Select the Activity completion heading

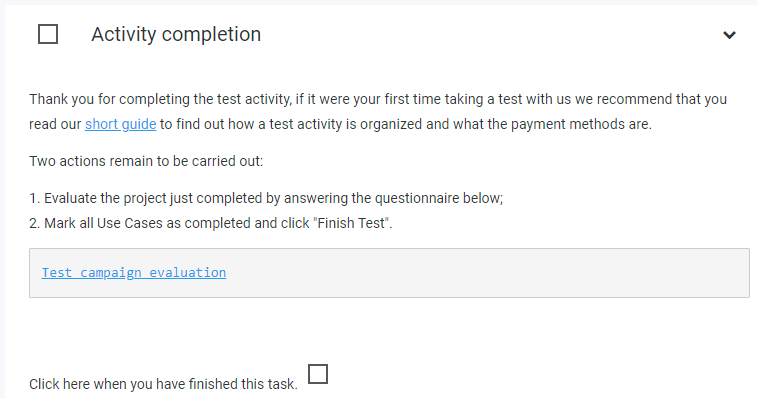pos(176,34)
